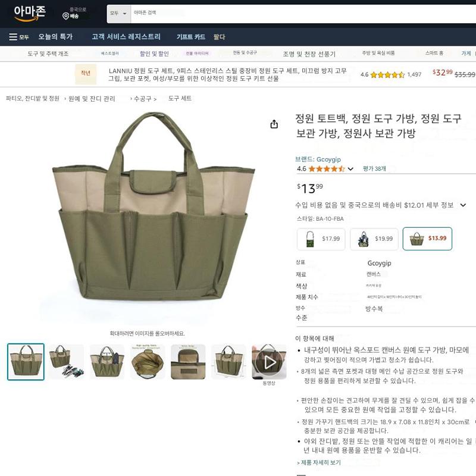Image resolution: width=476 pixels, height=476 pixels.
Task: Click the star rating icons under brand
Action: click(x=327, y=169)
